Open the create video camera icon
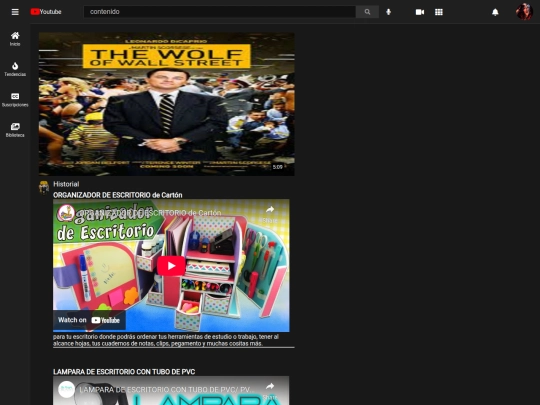This screenshot has width=540, height=405. [x=420, y=12]
